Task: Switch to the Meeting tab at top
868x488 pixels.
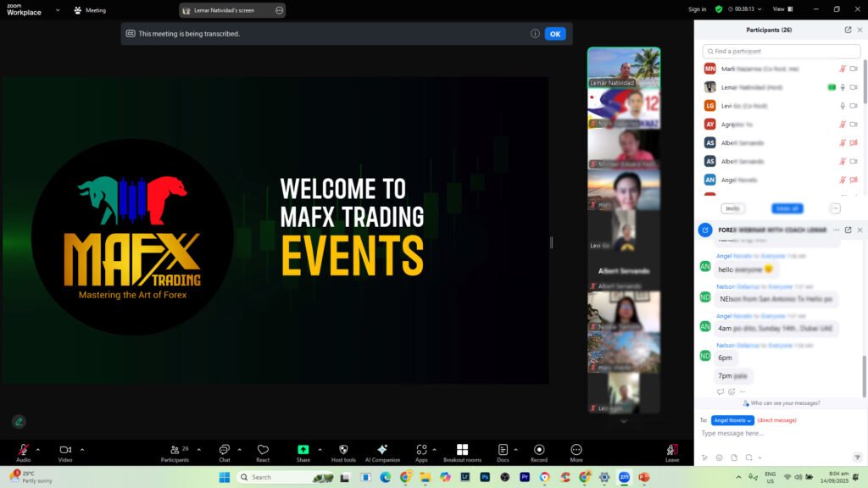Action: [90, 10]
